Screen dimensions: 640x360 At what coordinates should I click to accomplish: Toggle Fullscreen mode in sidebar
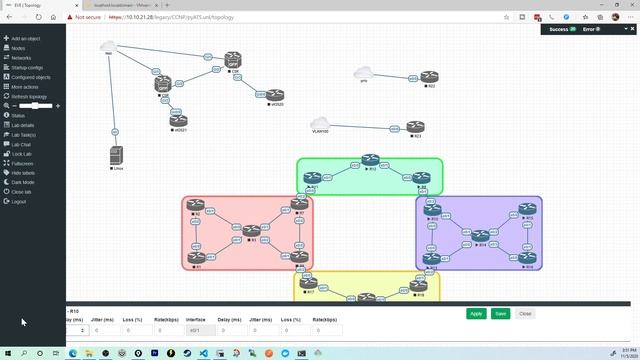(19, 163)
